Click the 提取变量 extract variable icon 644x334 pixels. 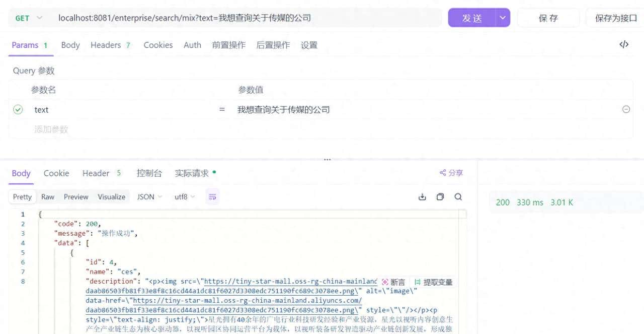coord(416,281)
